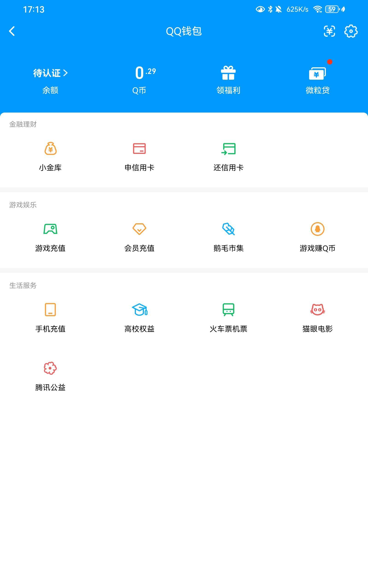Open 申信用卡 credit card icon
The width and height of the screenshot is (368, 588).
pyautogui.click(x=139, y=148)
